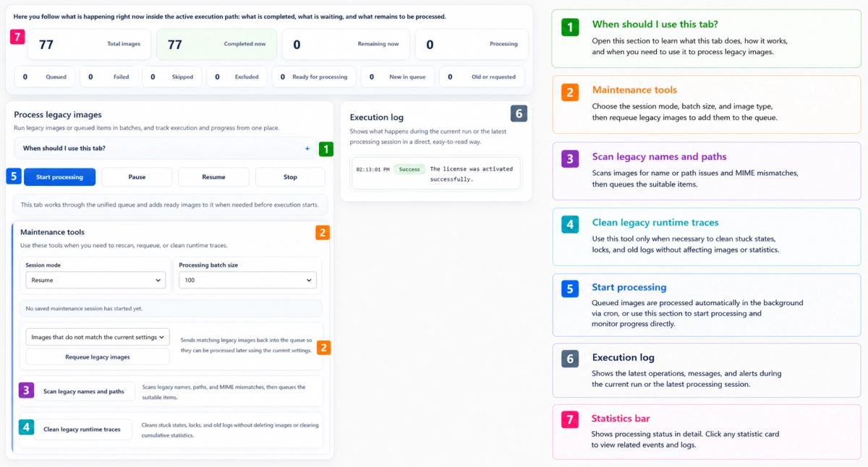Click the Resume button
The width and height of the screenshot is (868, 467).
coord(213,177)
